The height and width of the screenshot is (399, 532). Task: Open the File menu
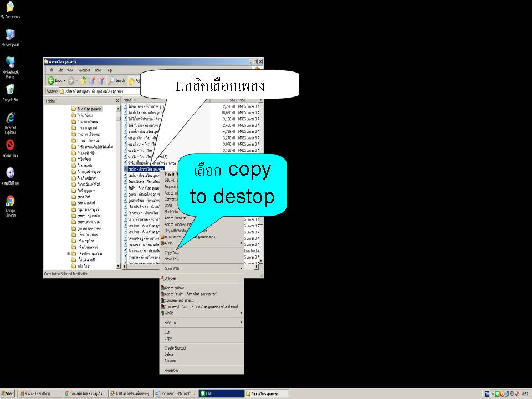point(51,70)
